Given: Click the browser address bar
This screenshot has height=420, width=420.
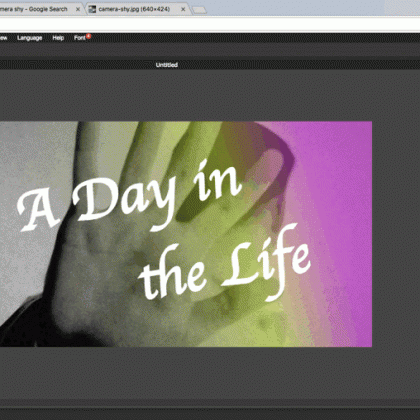Looking at the screenshot, I should [x=210, y=24].
